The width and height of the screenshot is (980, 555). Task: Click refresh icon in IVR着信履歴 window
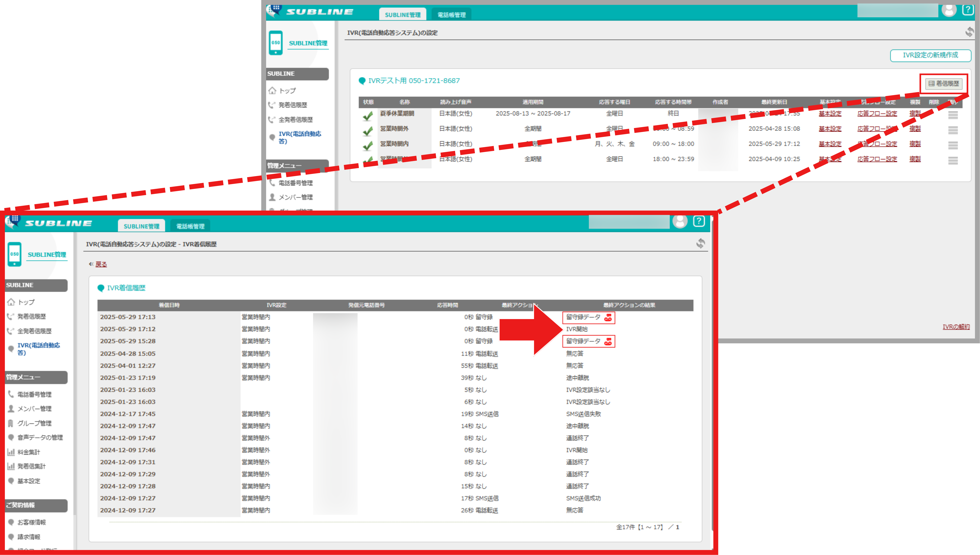[x=701, y=243]
